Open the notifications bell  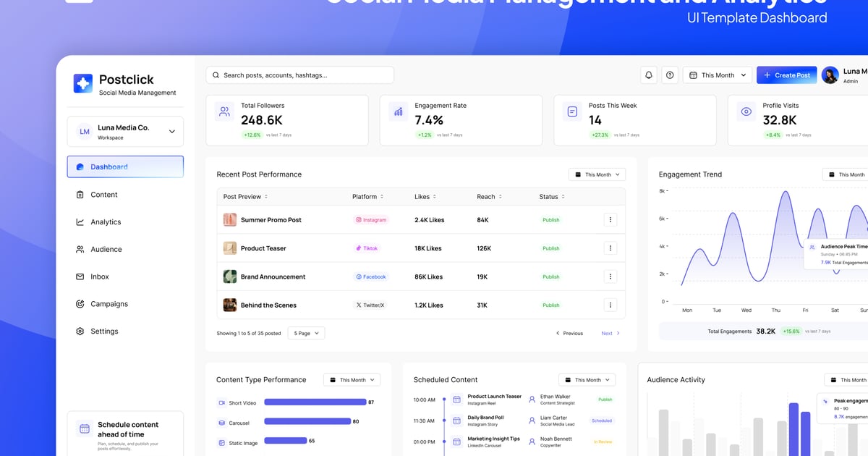[649, 75]
